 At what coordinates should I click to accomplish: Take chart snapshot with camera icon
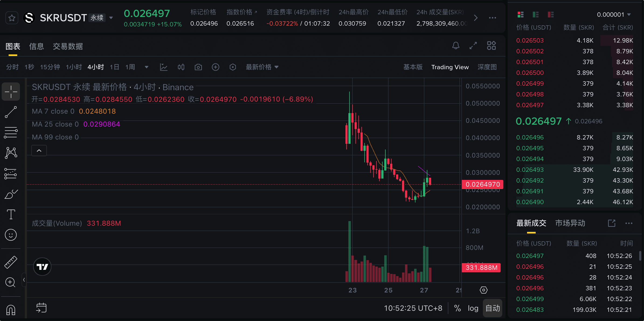pyautogui.click(x=198, y=67)
